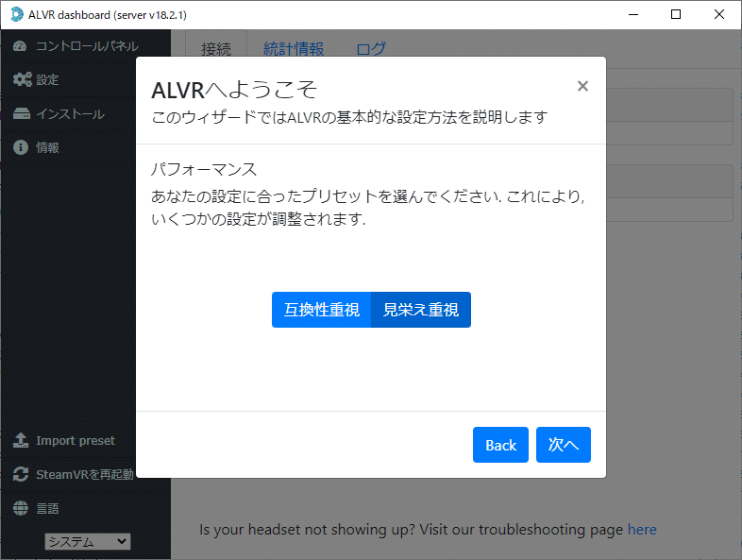Viewport: 742px width, 560px height.
Task: Click the 言語 label in sidebar
Action: [48, 508]
